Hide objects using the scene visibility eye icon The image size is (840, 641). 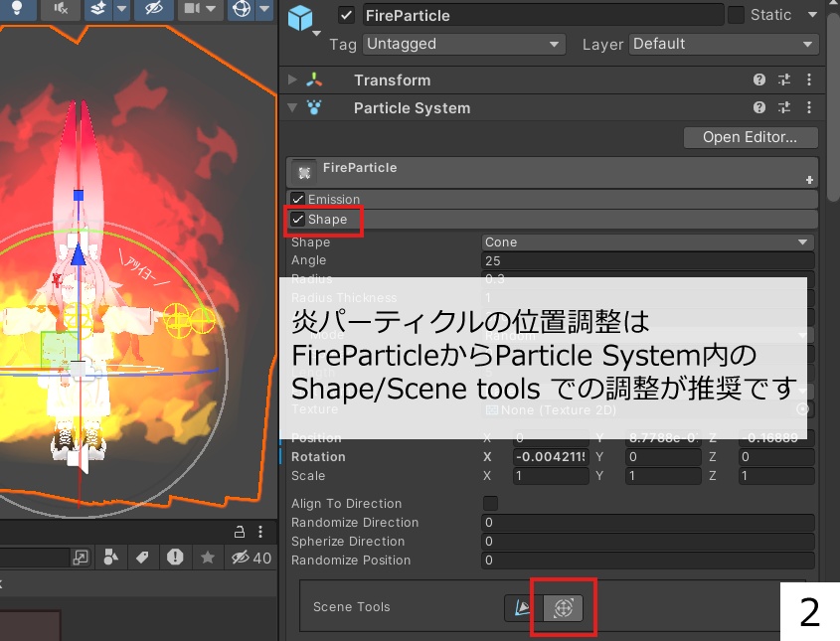click(x=152, y=10)
